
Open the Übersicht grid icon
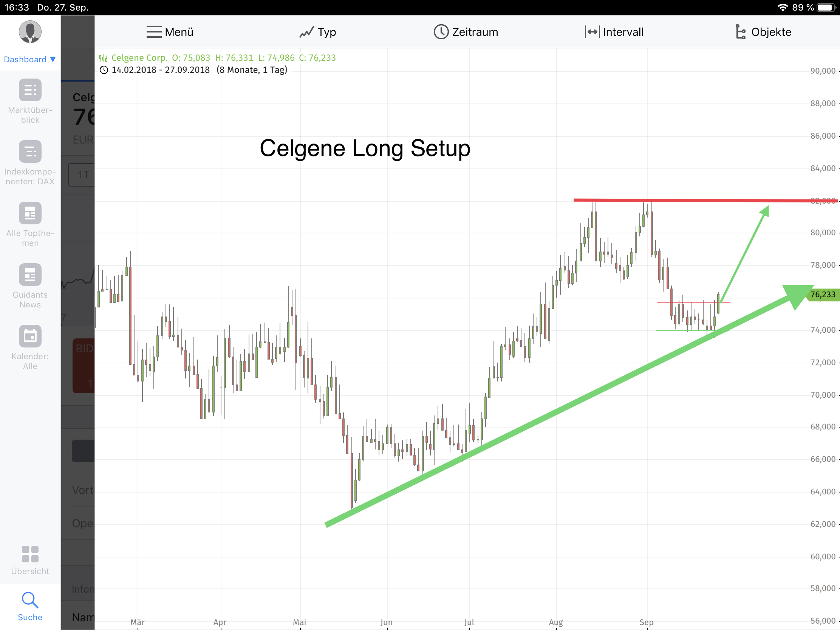[30, 554]
